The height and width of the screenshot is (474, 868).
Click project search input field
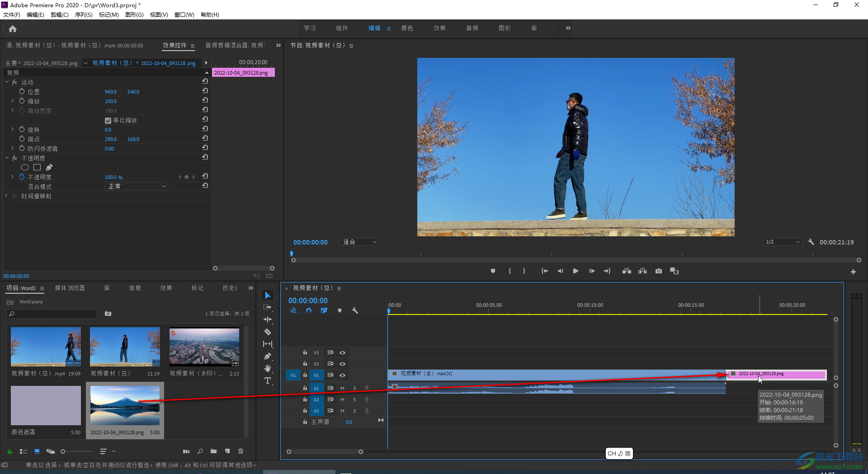52,314
